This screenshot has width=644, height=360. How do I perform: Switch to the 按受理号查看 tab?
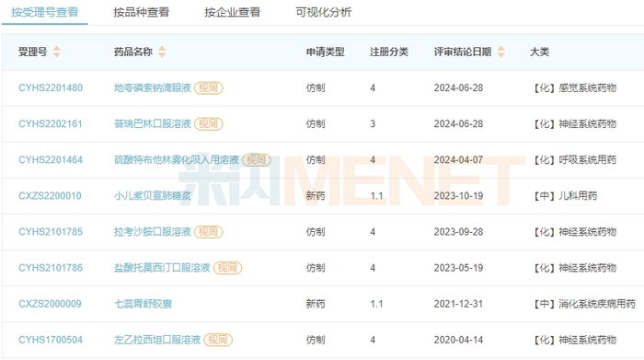pos(45,12)
